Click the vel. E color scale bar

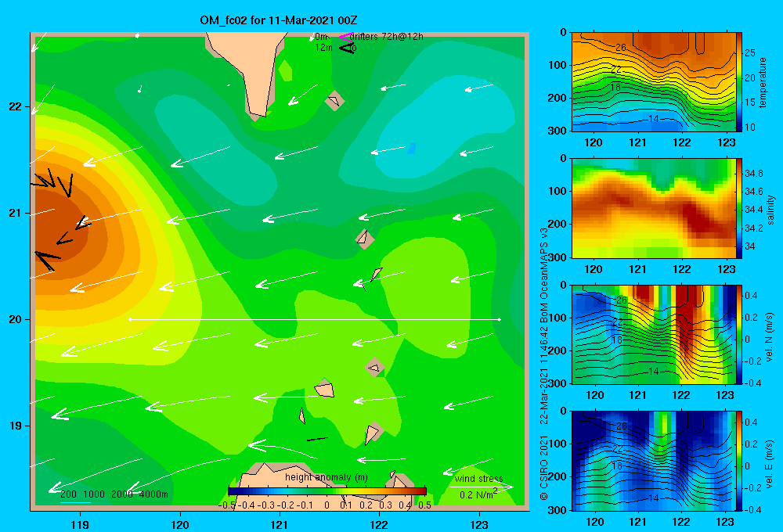click(x=739, y=461)
